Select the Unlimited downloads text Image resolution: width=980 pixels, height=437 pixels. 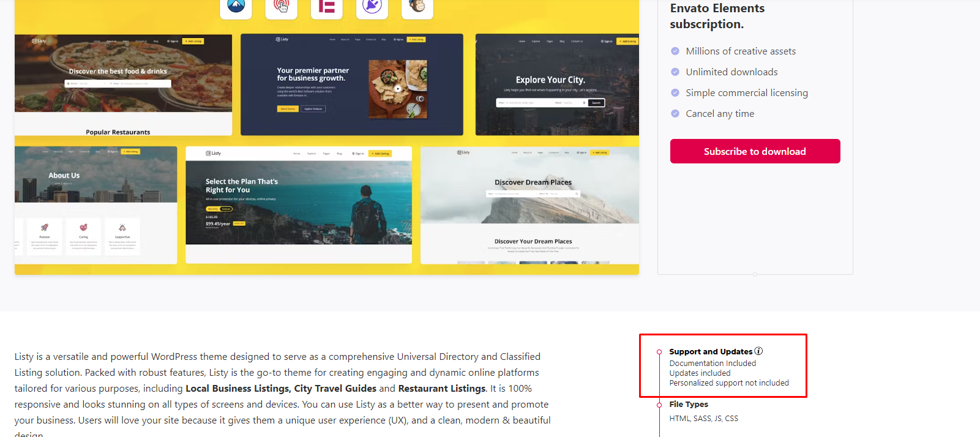(731, 72)
